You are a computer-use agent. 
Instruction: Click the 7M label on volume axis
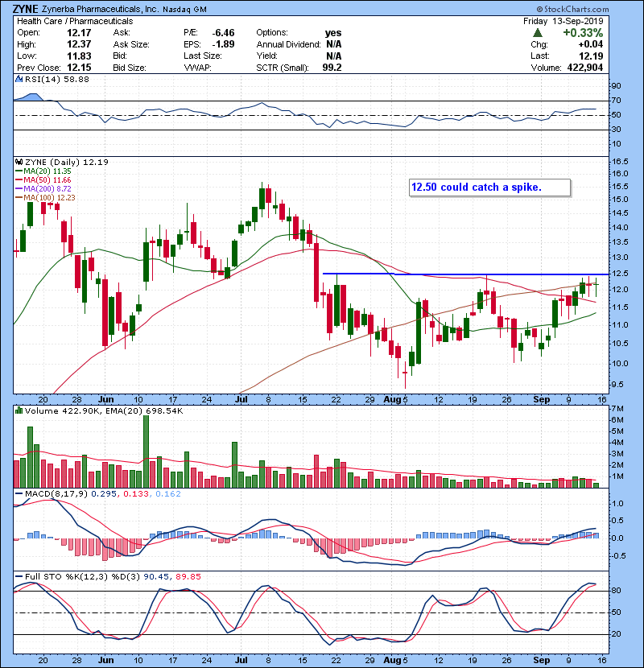617,409
